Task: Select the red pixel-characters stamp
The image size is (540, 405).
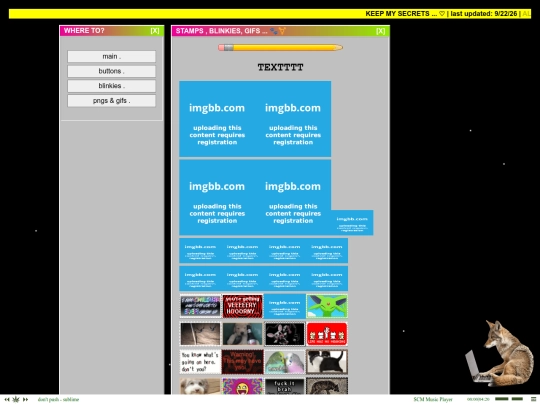Action: tap(327, 334)
